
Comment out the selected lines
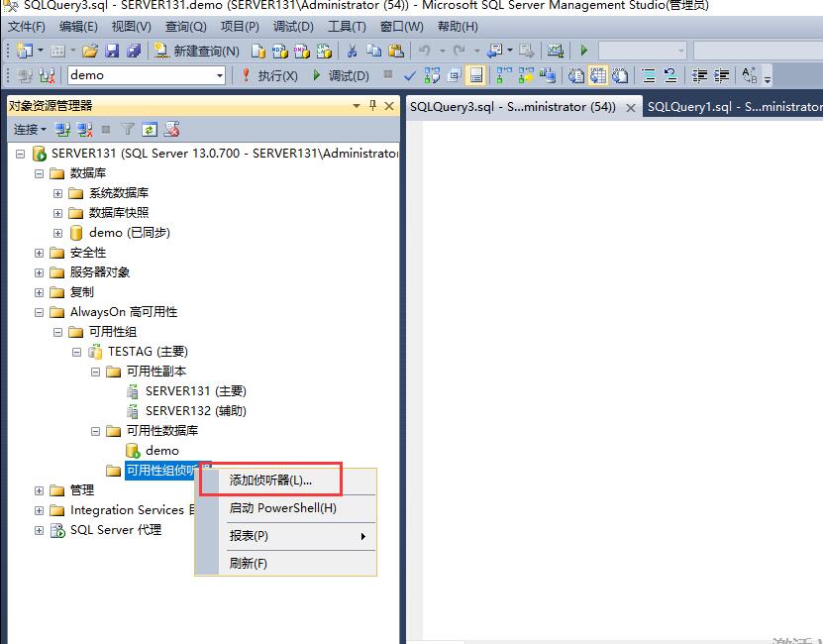pos(649,75)
